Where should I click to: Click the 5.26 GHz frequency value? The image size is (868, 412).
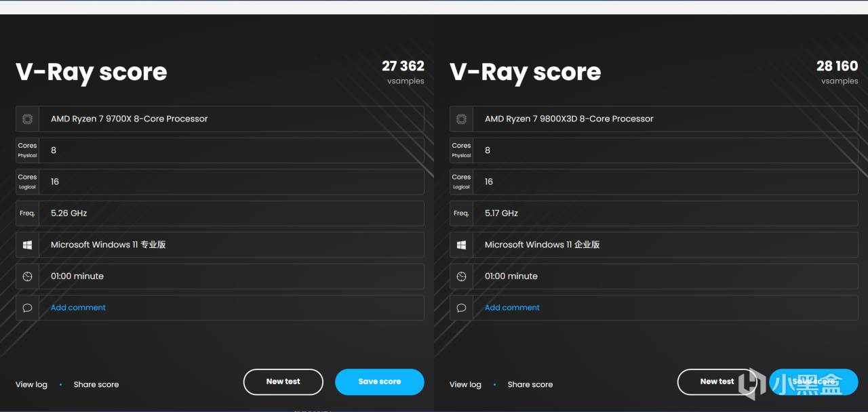pyautogui.click(x=69, y=213)
